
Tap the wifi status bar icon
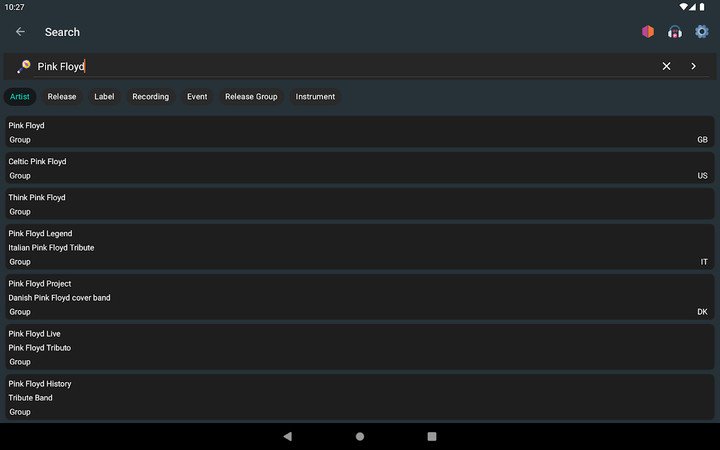tap(684, 7)
